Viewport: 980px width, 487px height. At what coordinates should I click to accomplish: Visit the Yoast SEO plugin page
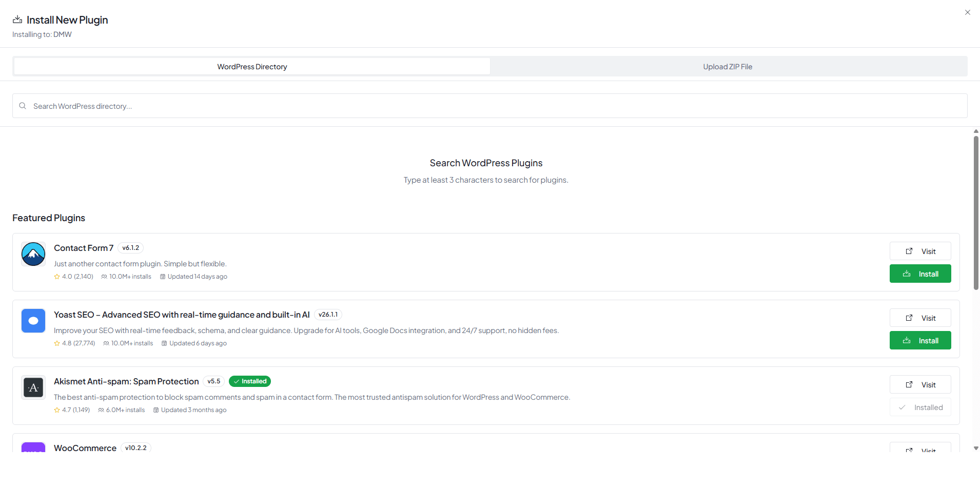(x=920, y=318)
